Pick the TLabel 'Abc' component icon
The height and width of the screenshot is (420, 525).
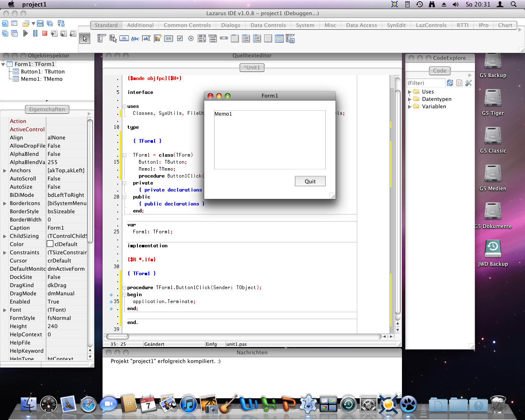[x=135, y=39]
